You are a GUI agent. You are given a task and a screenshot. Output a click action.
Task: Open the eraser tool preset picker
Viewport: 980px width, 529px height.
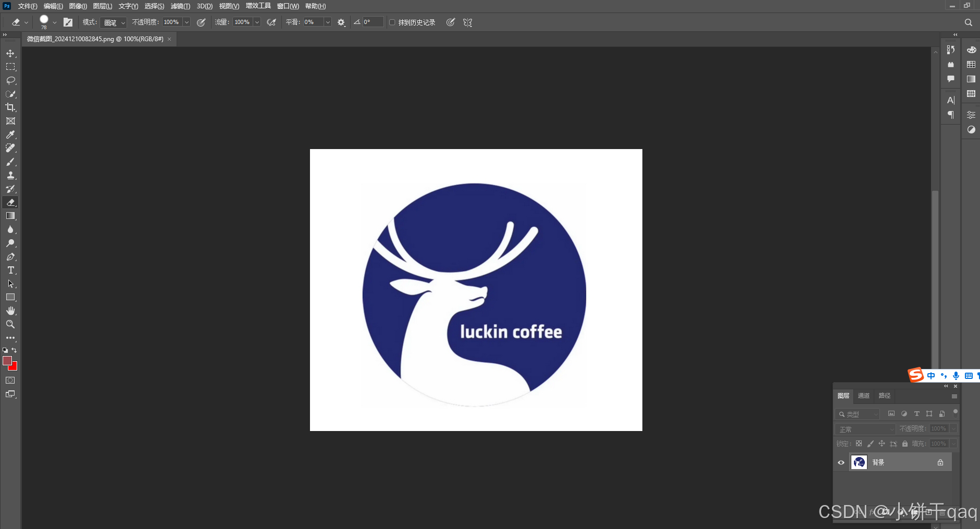pyautogui.click(x=20, y=22)
